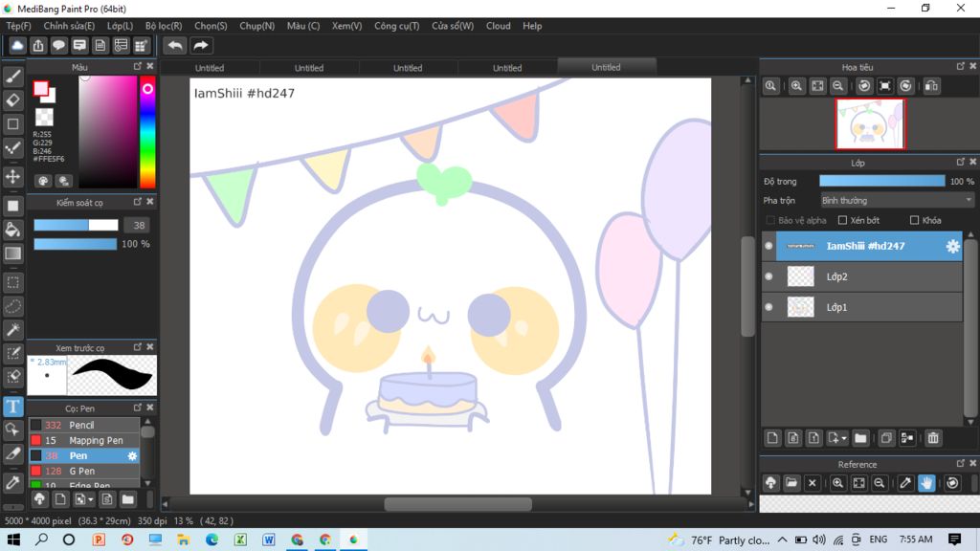
Task: Undock the Màu color panel
Action: pyautogui.click(x=138, y=66)
